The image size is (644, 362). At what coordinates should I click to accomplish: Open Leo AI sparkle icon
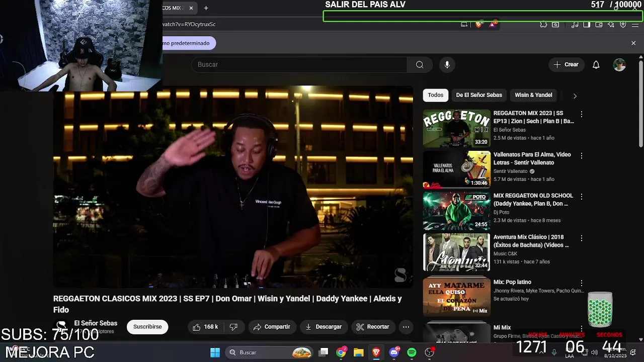click(611, 24)
